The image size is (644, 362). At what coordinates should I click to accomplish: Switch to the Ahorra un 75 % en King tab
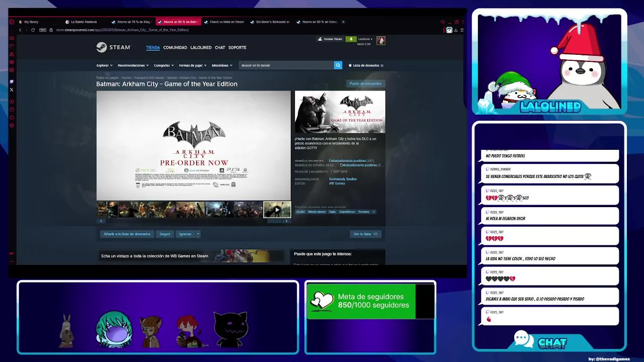pyautogui.click(x=133, y=22)
